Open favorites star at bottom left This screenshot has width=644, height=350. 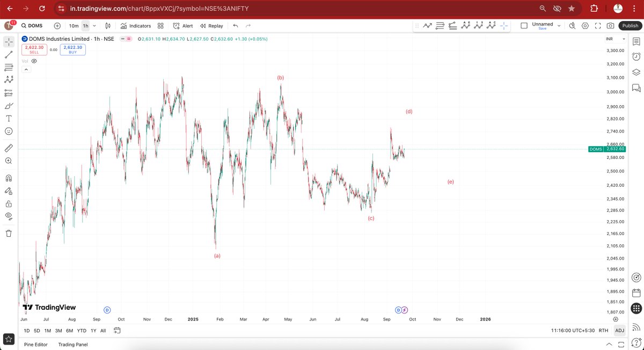(x=9, y=339)
